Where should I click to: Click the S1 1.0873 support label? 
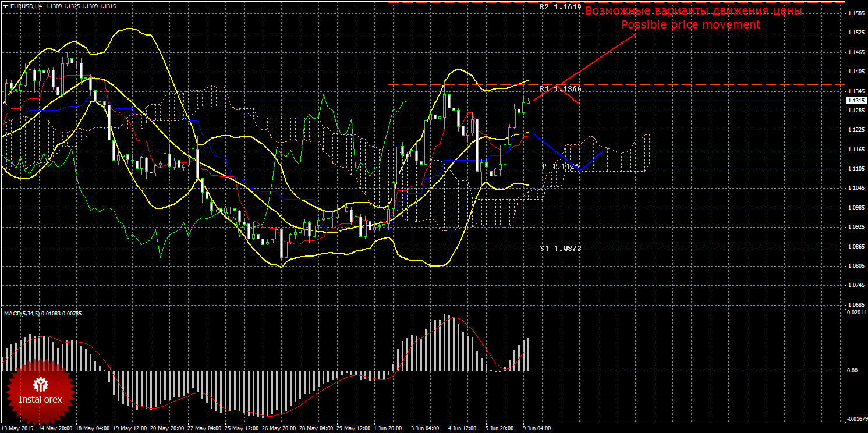point(560,249)
